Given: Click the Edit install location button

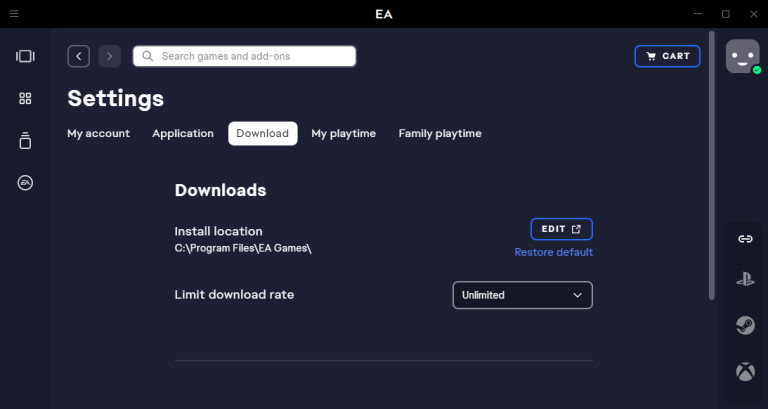Looking at the screenshot, I should [561, 229].
